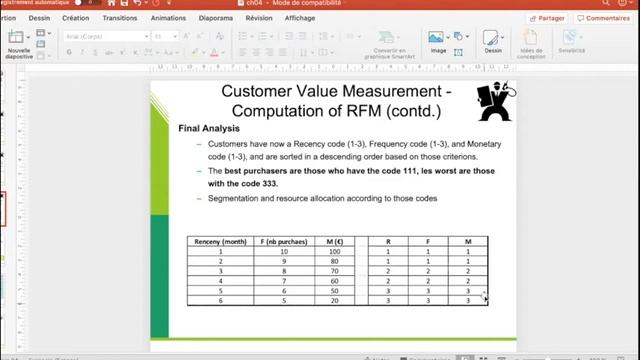Click the Home icon in title bar
Screen dimensions: 640x360
[111, 3]
